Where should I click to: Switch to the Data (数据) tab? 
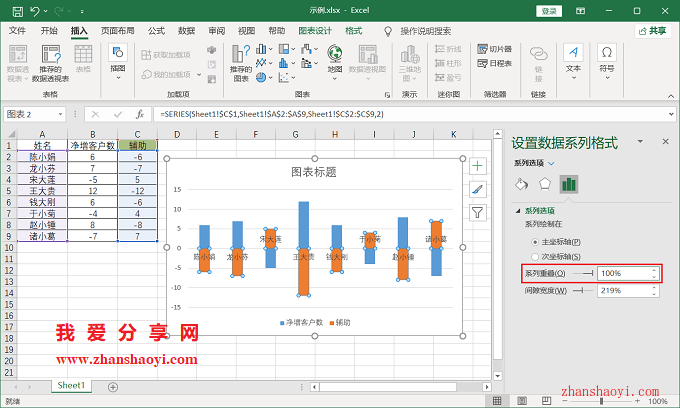[x=186, y=31]
